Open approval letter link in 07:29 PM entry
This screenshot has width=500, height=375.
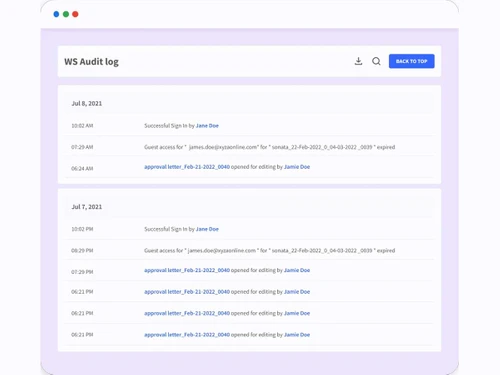187,270
